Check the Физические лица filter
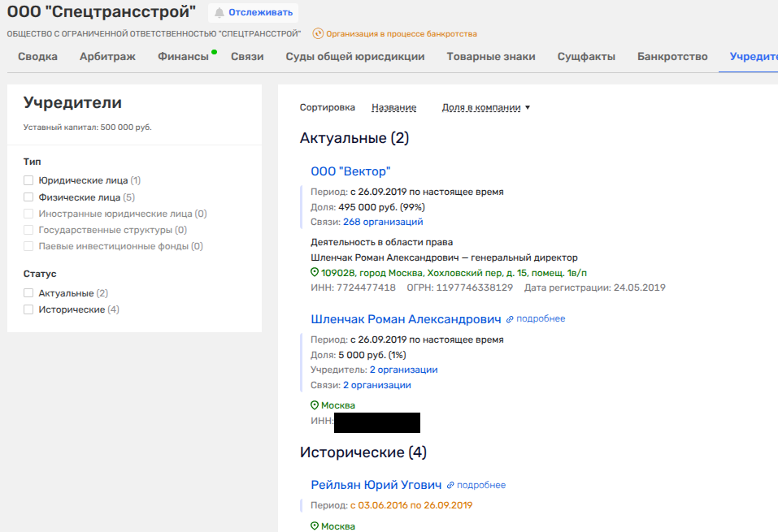778x532 pixels. [x=28, y=197]
